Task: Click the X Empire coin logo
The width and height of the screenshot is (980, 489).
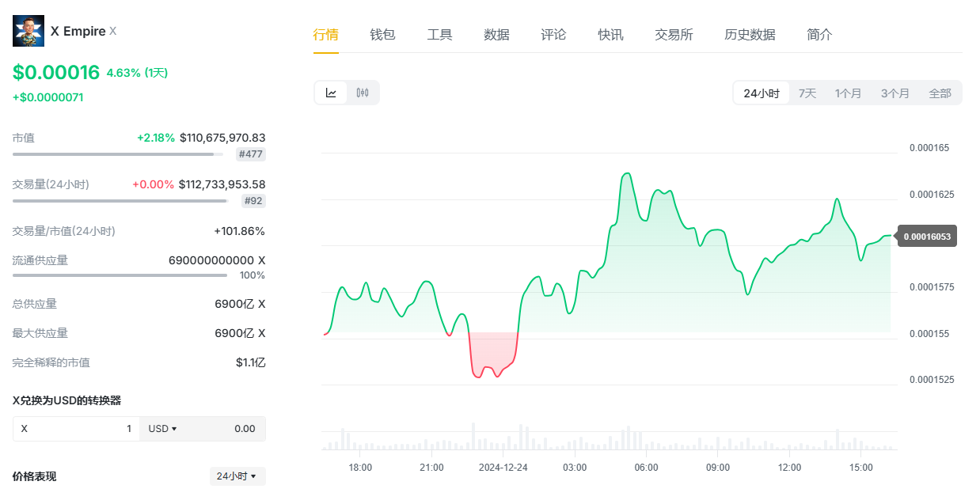Action: point(28,31)
